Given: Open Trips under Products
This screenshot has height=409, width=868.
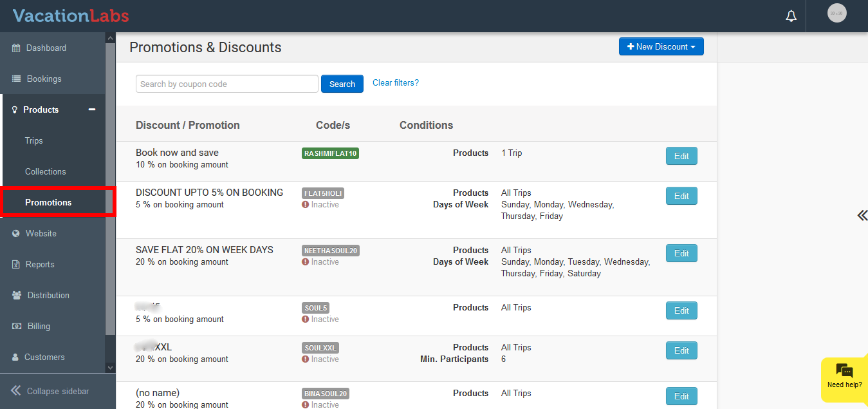Looking at the screenshot, I should tap(34, 141).
